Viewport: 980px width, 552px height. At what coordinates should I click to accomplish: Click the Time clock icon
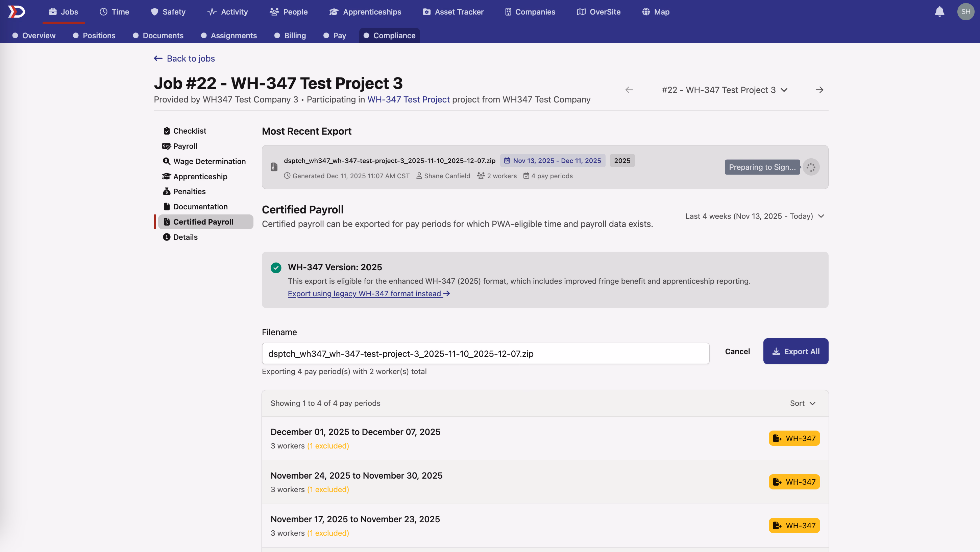(x=103, y=12)
